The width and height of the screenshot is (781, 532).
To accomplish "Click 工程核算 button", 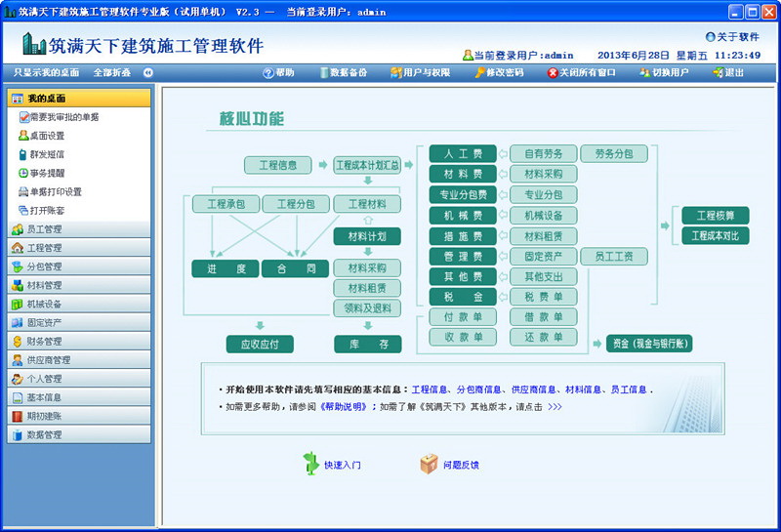I will pyautogui.click(x=716, y=216).
